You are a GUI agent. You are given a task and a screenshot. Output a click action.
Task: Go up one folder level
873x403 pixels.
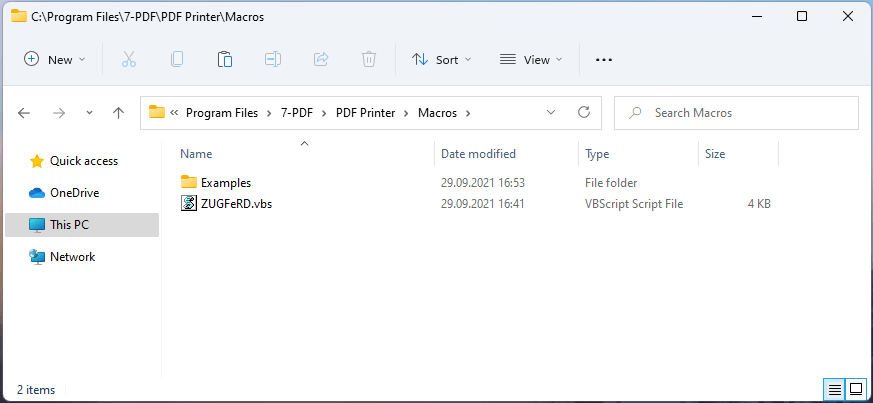click(118, 113)
